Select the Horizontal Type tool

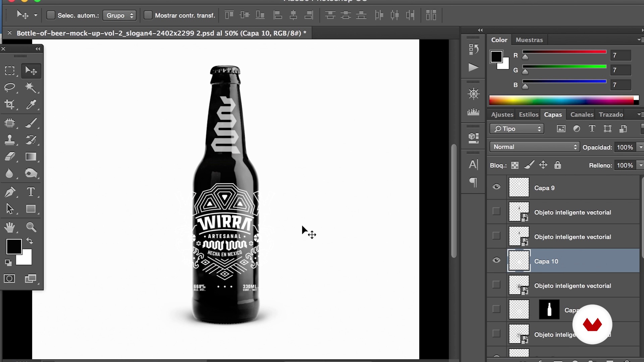pos(31,192)
